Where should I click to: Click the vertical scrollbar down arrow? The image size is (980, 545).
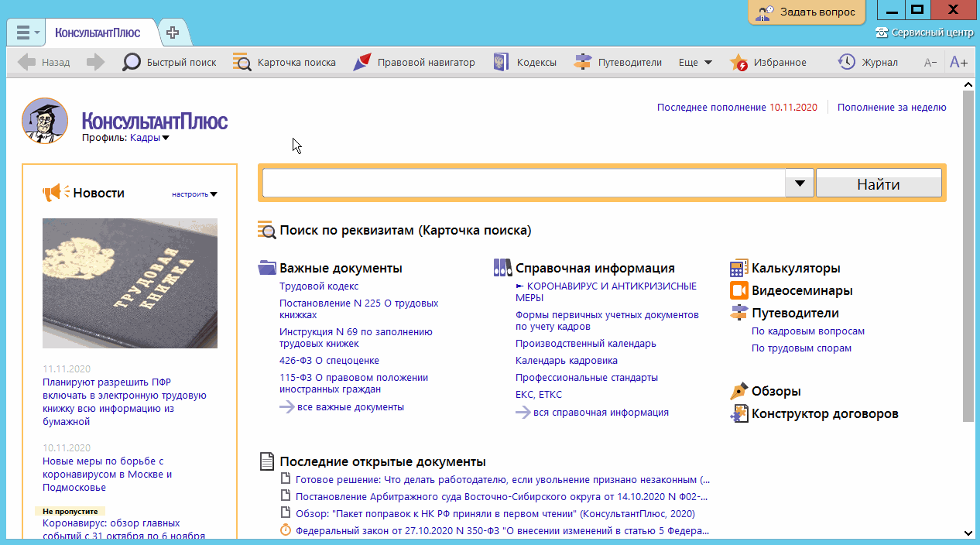[x=968, y=533]
